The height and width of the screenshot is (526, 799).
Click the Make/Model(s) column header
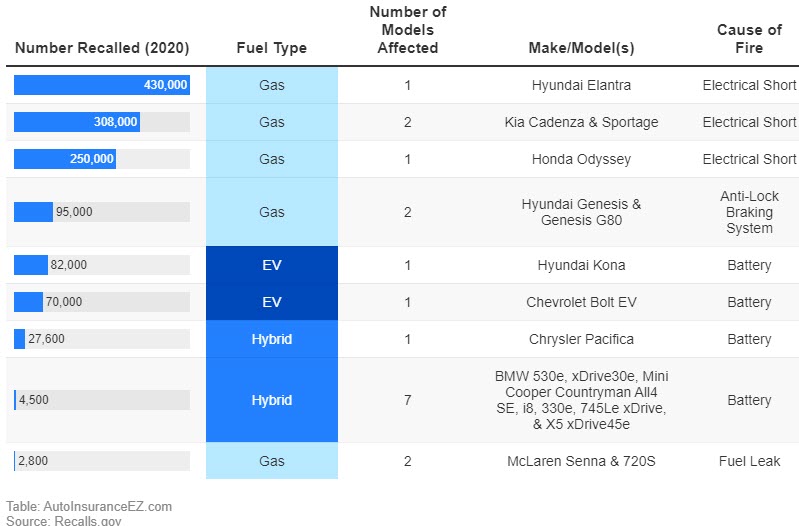pos(581,48)
